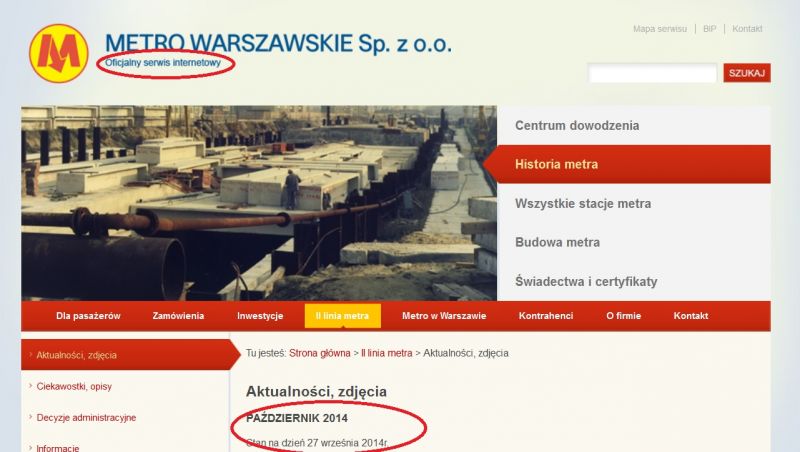Follow Strona główna breadcrumb link
800x452 pixels.
tap(320, 353)
